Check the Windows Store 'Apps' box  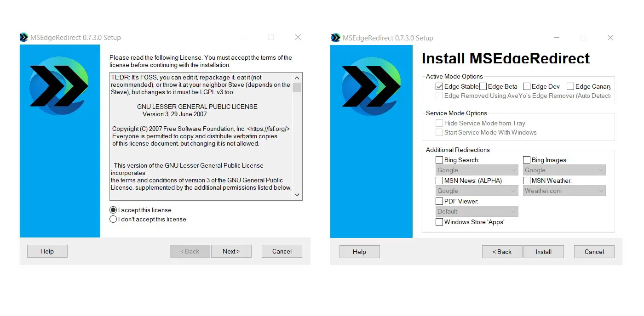pyautogui.click(x=439, y=222)
